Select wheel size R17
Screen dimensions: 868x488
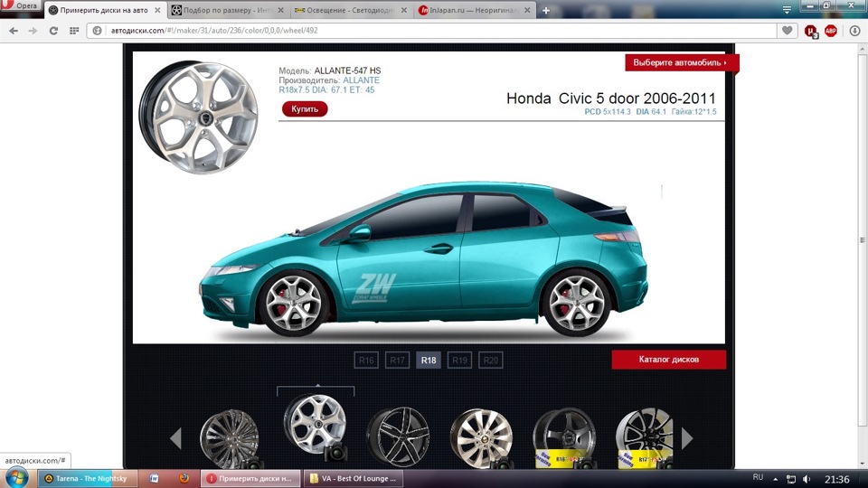397,361
